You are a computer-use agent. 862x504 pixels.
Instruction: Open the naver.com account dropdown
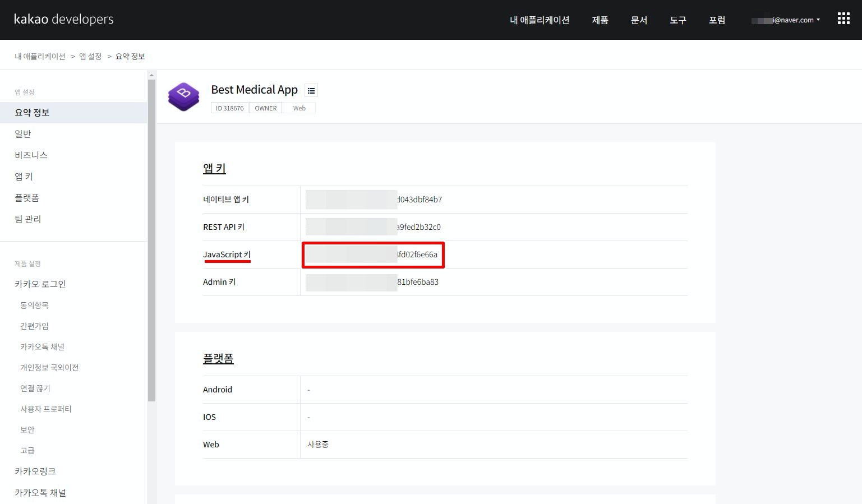click(786, 20)
